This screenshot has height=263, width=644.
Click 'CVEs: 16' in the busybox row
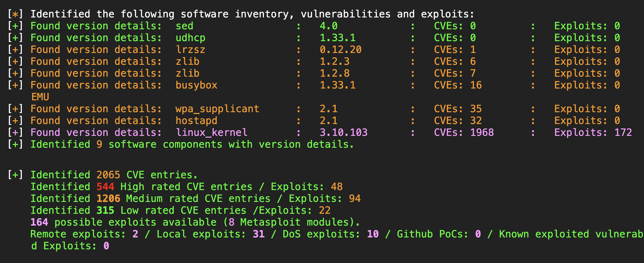point(458,85)
